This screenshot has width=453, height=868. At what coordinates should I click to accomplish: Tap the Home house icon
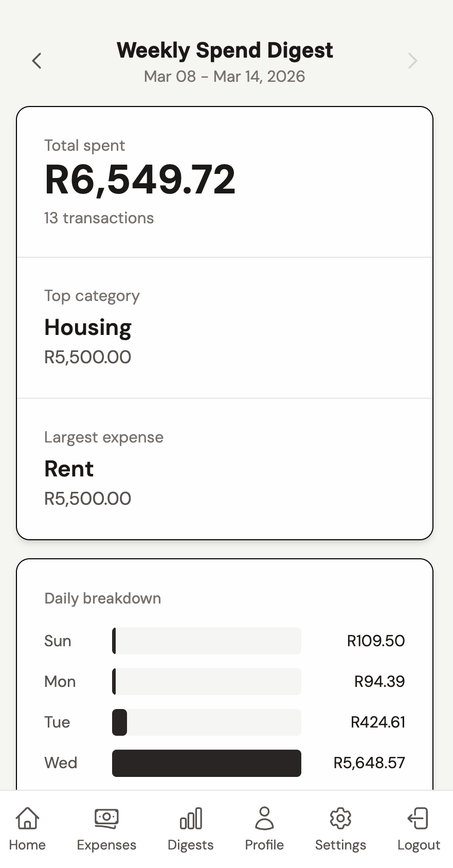[27, 818]
